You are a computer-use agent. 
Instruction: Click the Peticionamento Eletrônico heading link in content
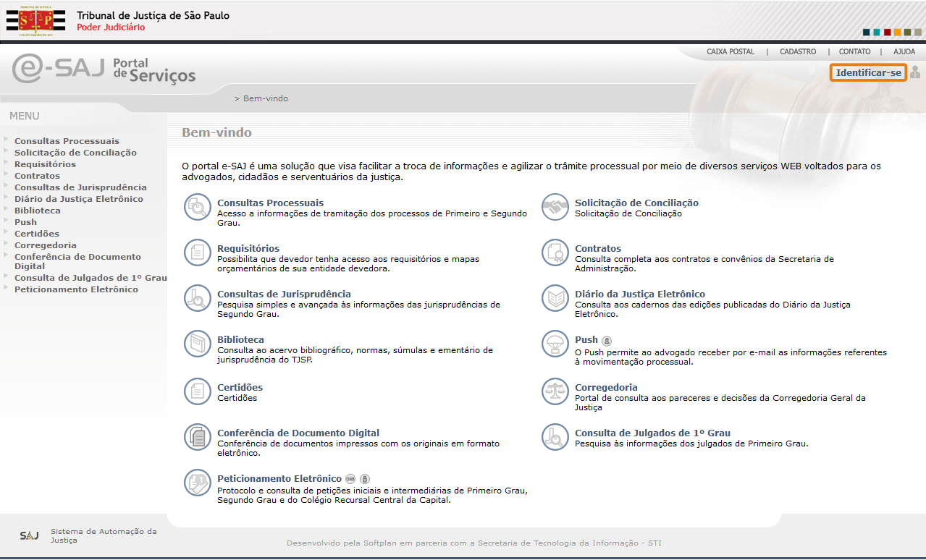coord(279,479)
